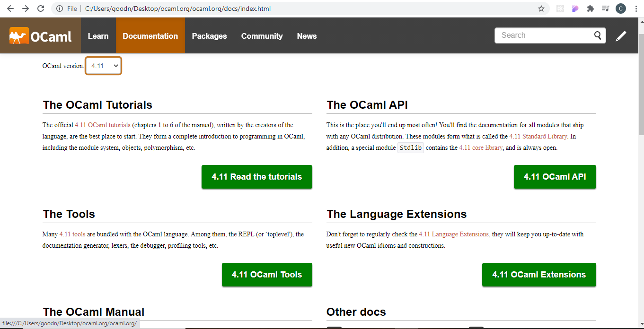
Task: Open the News nav item
Action: pos(307,36)
